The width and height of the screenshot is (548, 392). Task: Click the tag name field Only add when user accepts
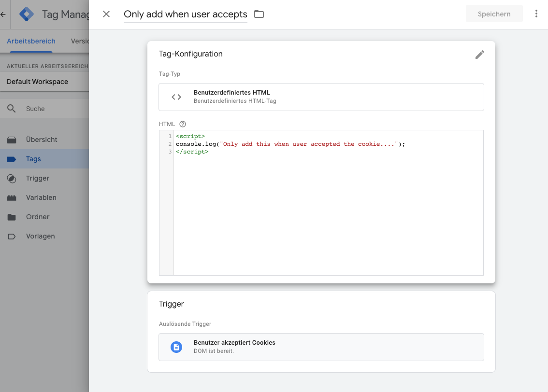click(x=185, y=14)
